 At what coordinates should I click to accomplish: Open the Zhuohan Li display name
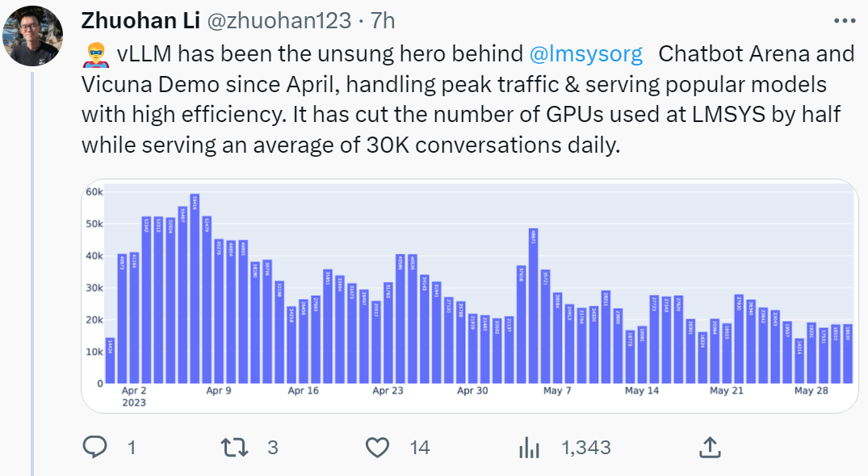click(x=140, y=20)
